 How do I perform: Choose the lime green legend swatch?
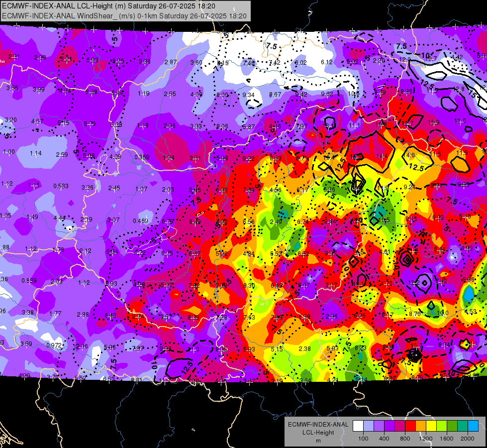pos(442,426)
